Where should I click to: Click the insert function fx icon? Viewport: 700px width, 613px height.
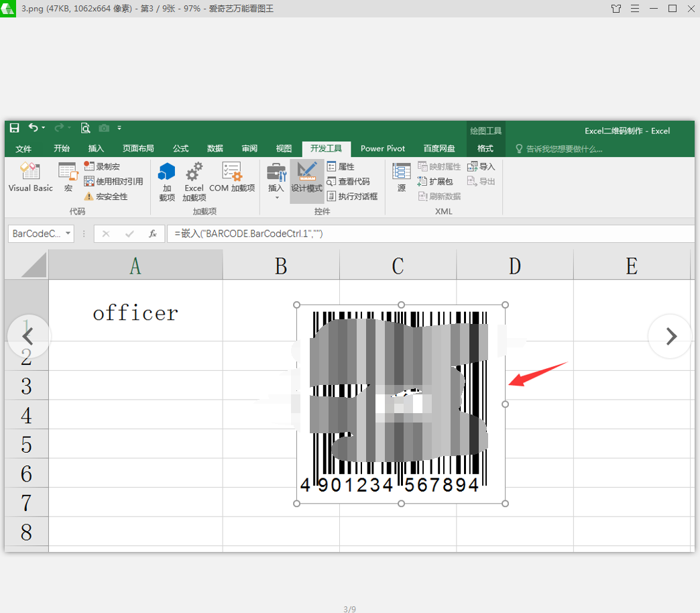[153, 233]
